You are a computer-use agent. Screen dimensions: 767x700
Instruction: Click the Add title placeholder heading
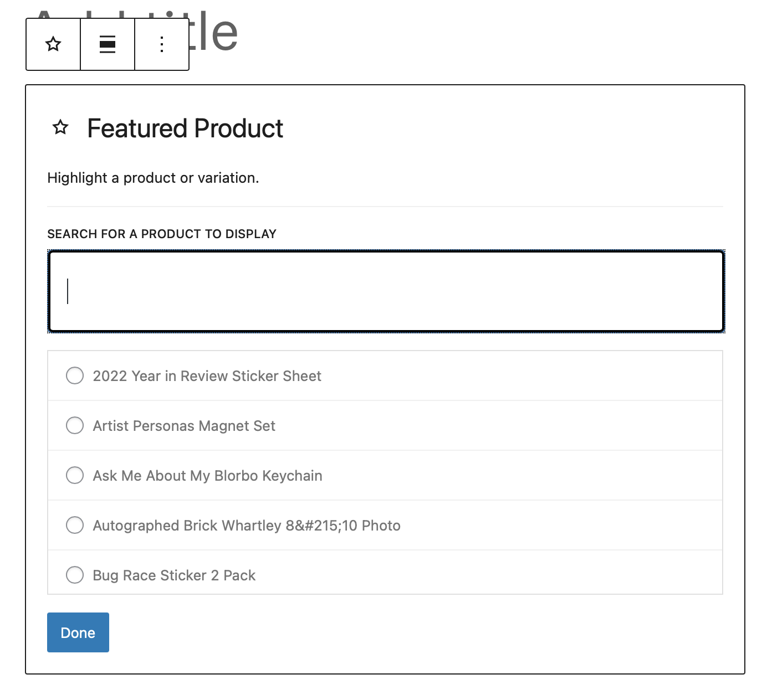216,33
